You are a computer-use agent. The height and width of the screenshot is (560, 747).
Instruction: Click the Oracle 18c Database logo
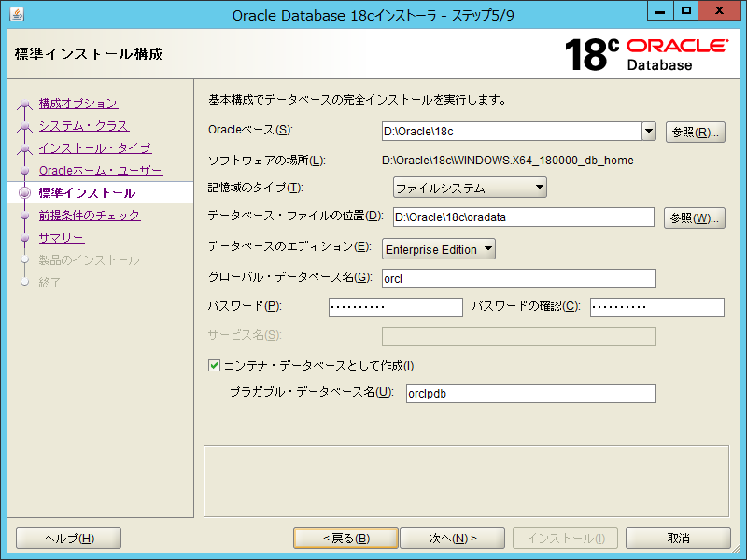[646, 54]
